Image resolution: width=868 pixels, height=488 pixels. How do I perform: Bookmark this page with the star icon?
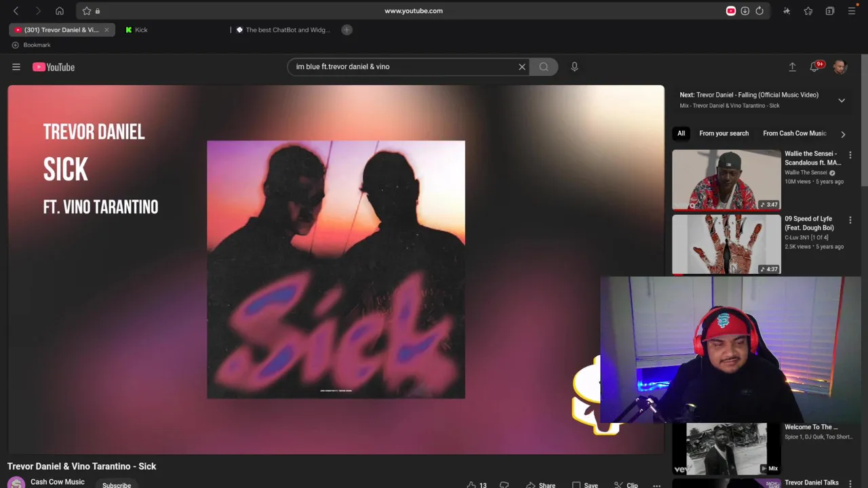click(x=87, y=11)
